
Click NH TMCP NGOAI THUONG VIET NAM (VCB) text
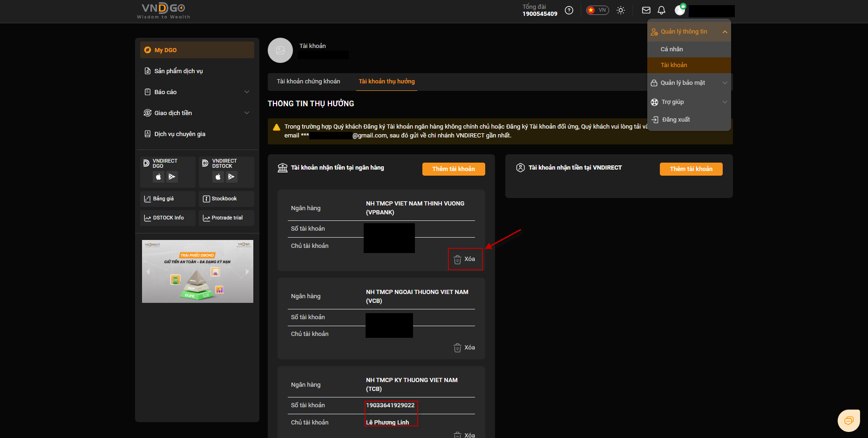tap(417, 296)
